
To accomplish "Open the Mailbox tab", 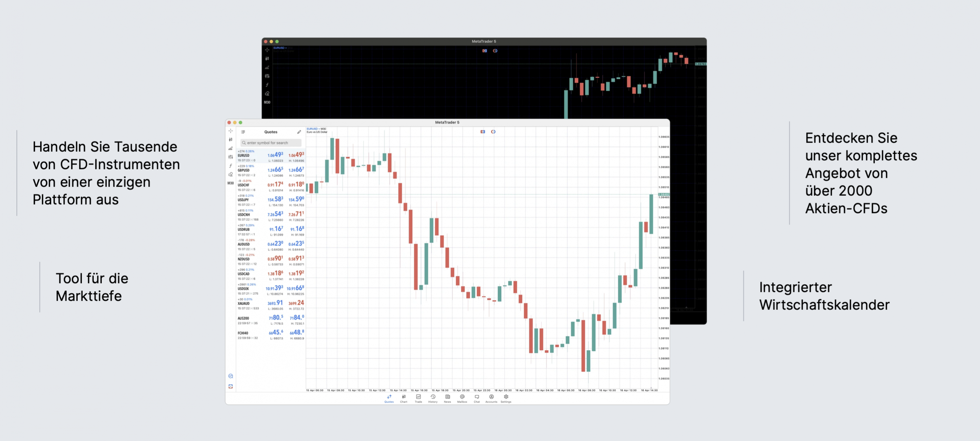I will [x=462, y=398].
